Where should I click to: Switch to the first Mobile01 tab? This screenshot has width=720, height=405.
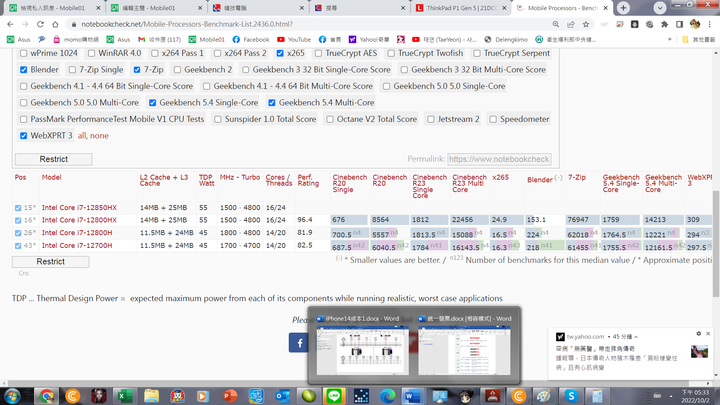pos(54,8)
